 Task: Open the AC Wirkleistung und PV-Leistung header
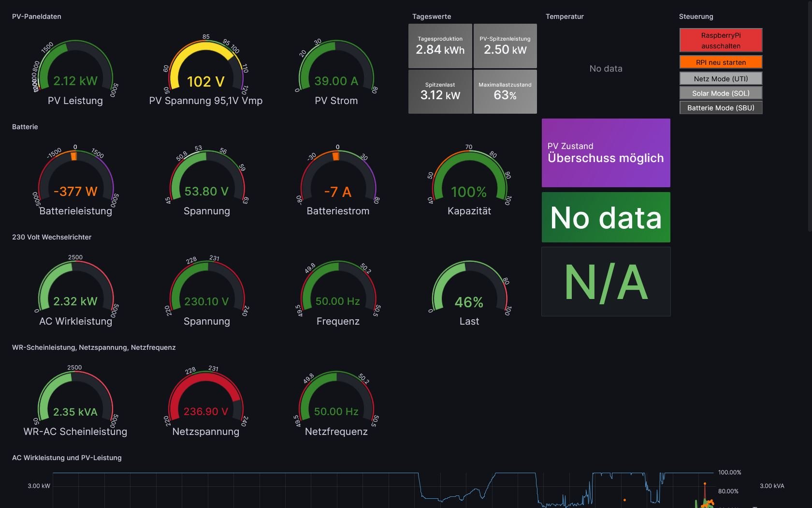click(x=67, y=458)
